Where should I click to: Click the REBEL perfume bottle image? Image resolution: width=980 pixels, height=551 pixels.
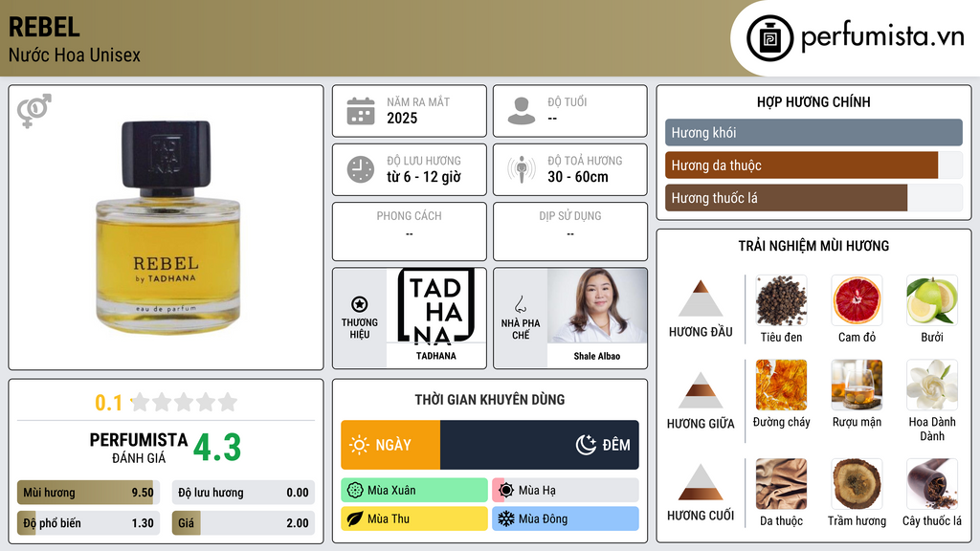point(167,228)
